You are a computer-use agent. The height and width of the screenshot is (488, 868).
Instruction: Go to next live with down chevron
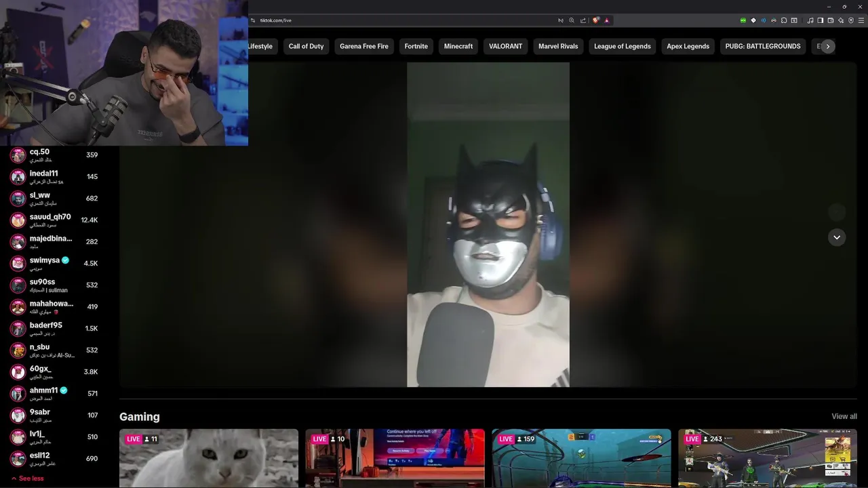click(837, 237)
